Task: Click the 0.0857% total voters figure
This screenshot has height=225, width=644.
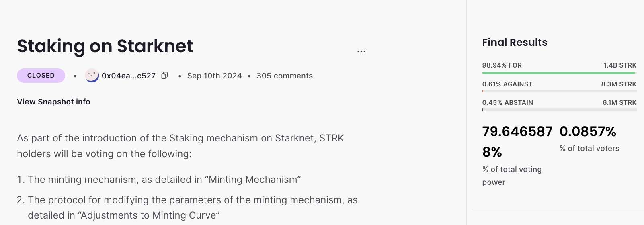Action: pyautogui.click(x=588, y=131)
